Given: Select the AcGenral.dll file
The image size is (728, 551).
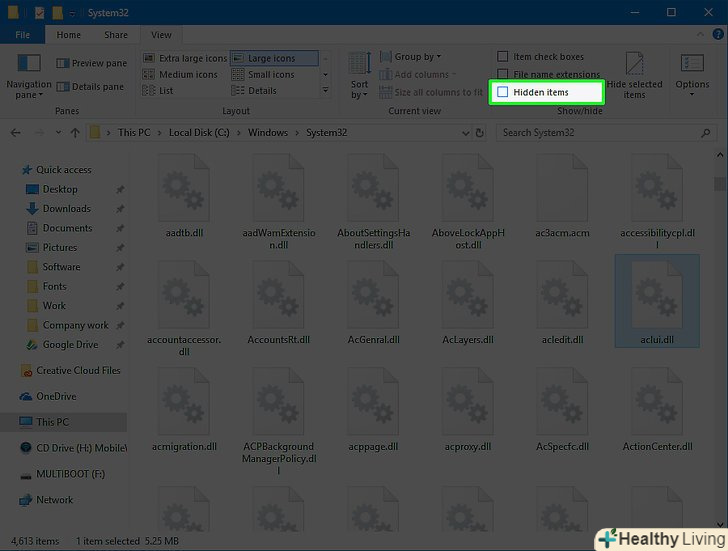Looking at the screenshot, I should pos(374,304).
